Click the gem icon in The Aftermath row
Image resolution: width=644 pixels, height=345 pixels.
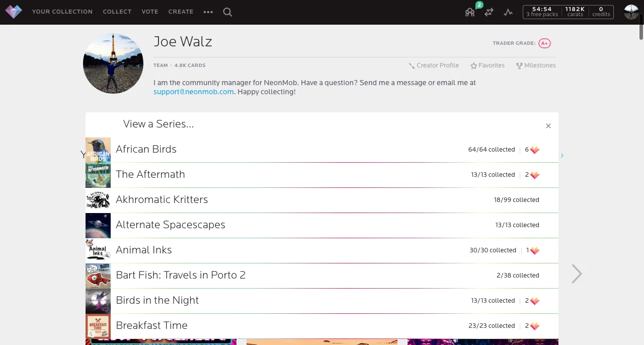(x=535, y=175)
